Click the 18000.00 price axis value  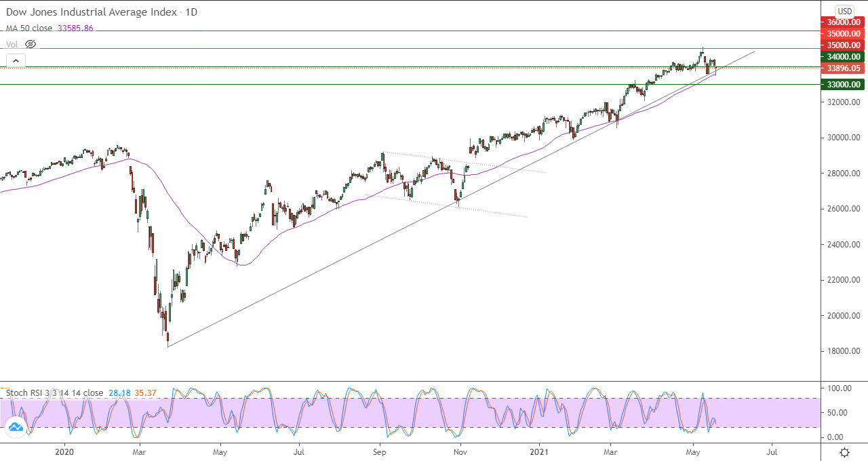843,351
